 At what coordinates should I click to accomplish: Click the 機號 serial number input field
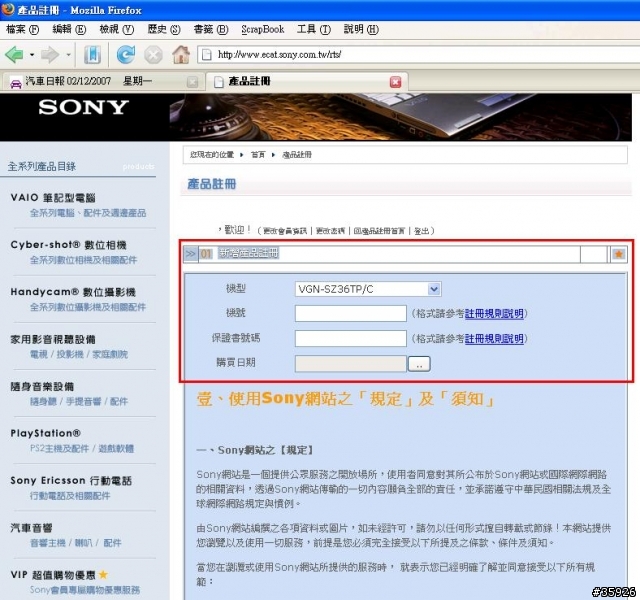(x=351, y=313)
